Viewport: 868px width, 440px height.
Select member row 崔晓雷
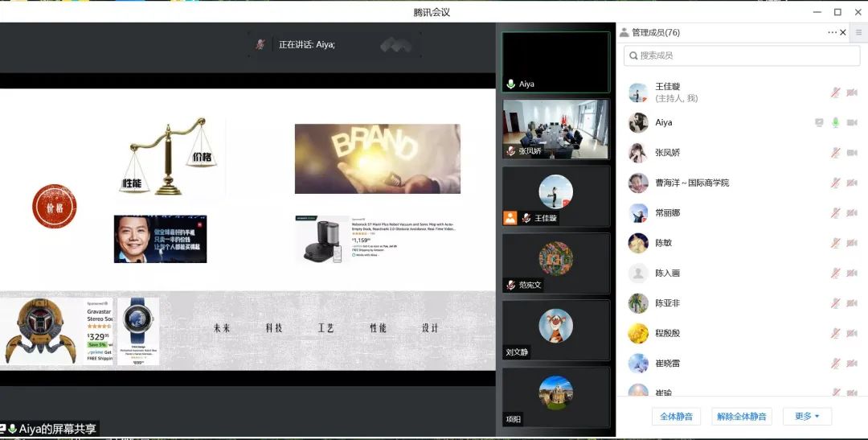tap(742, 363)
